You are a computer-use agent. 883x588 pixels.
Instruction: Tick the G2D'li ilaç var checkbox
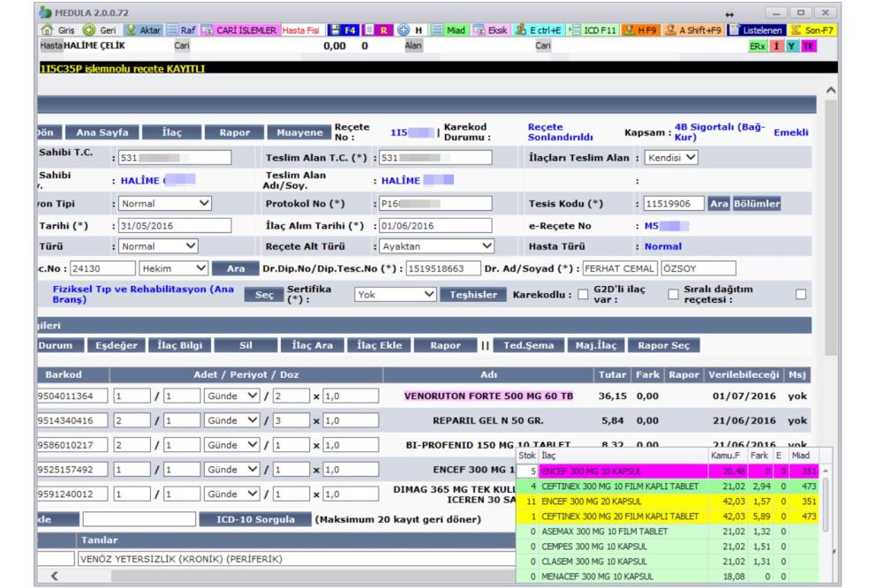(x=673, y=295)
